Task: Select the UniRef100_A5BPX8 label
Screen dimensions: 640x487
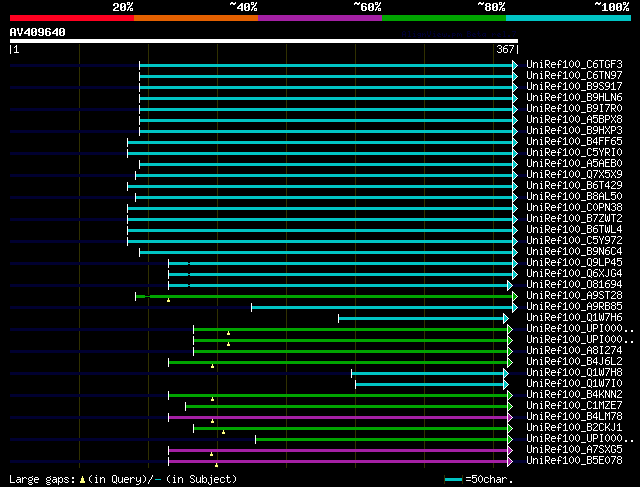Action: click(574, 120)
